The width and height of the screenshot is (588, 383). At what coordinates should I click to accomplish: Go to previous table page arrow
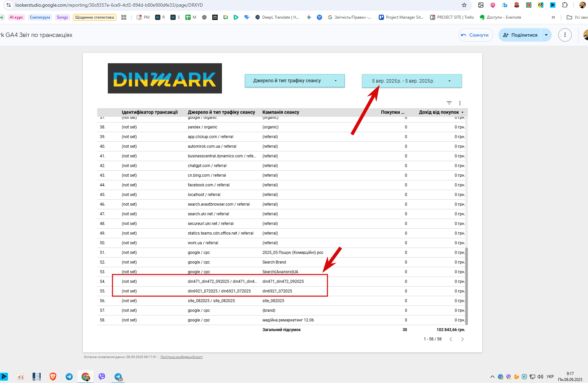451,339
